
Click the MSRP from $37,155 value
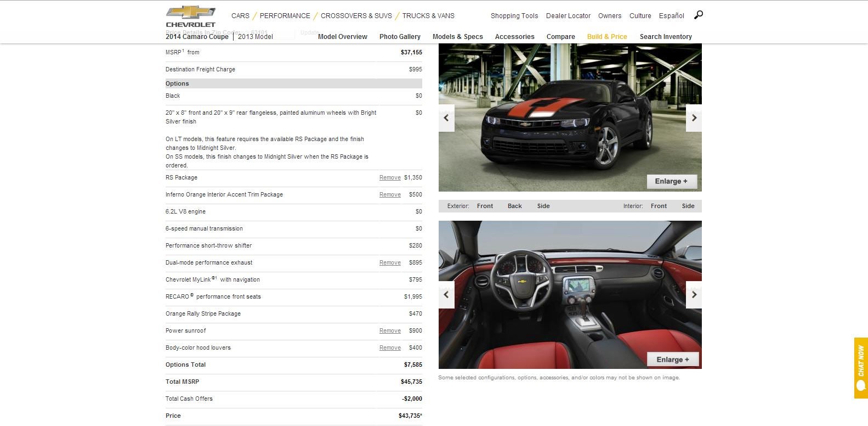[411, 53]
